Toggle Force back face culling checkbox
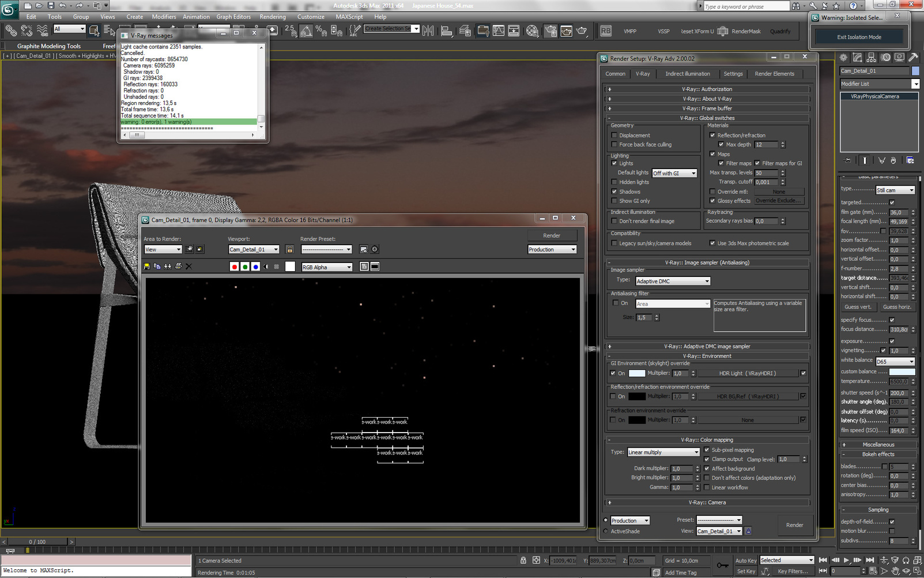 point(614,145)
